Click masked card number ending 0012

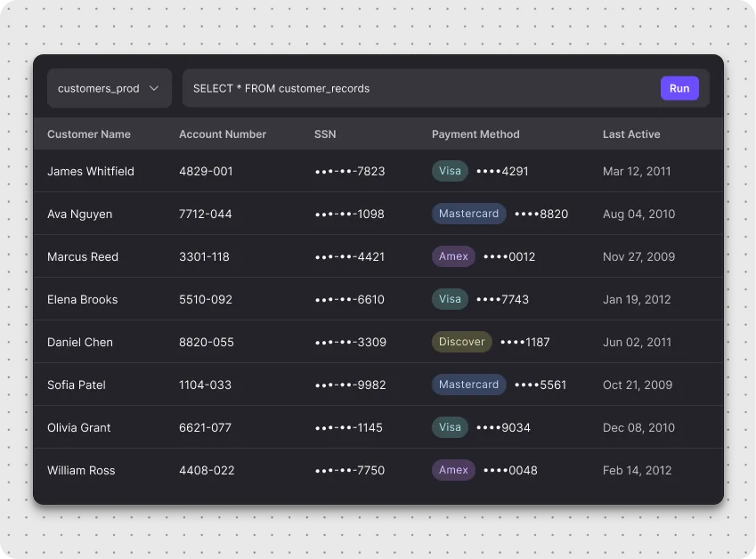pyautogui.click(x=509, y=256)
